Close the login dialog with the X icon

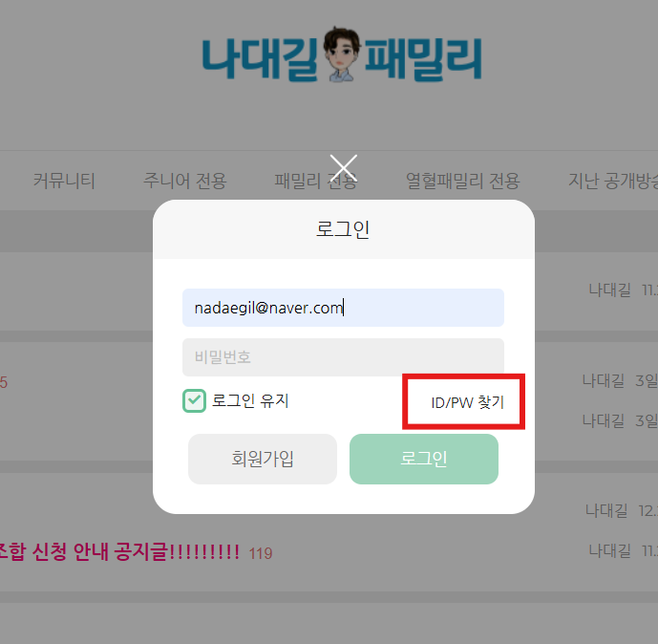tap(343, 168)
